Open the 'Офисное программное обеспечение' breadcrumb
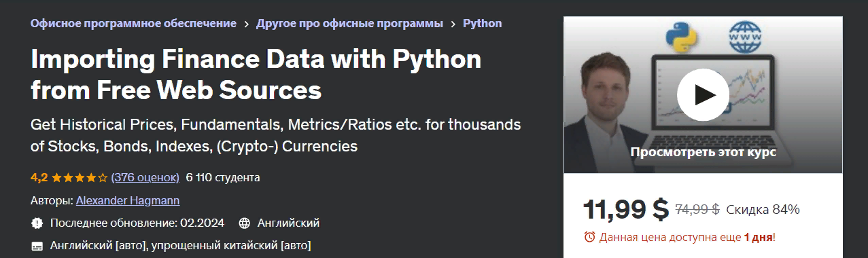This screenshot has height=258, width=868. 133,23
